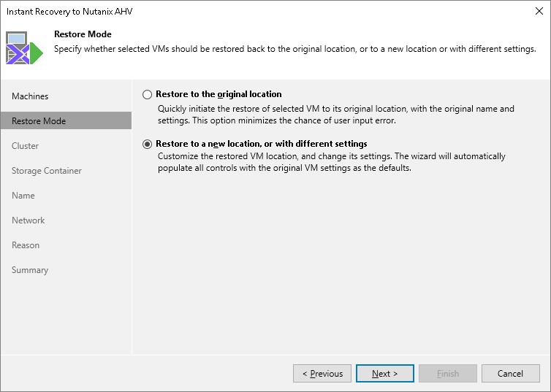The width and height of the screenshot is (551, 392).
Task: Click the dialog title bar text
Action: [x=70, y=12]
